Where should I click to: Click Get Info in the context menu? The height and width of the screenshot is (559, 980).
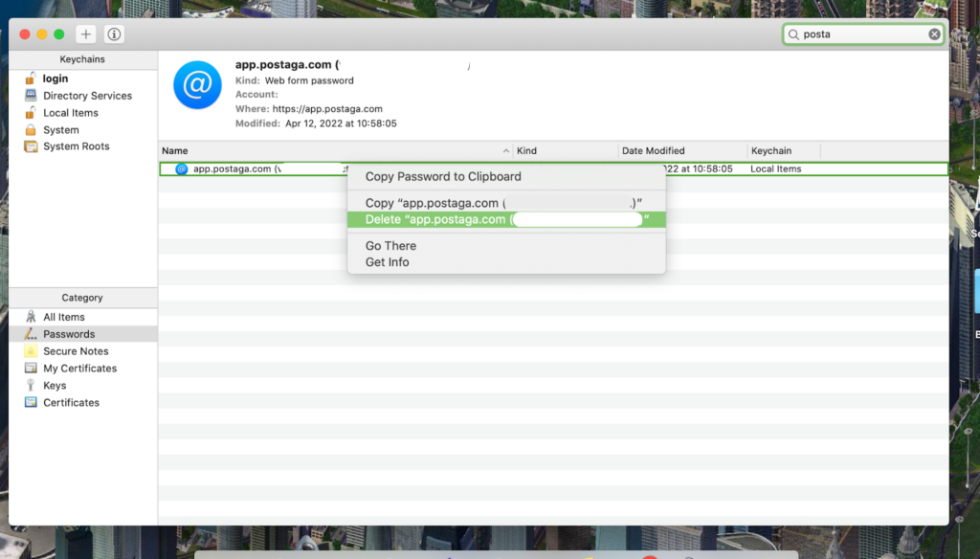click(388, 262)
